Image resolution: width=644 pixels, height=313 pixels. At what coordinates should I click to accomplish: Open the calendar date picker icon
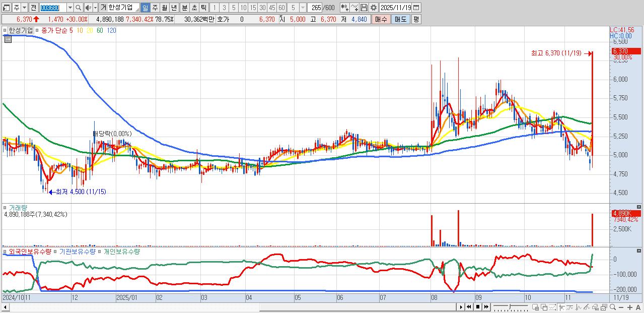(416, 8)
